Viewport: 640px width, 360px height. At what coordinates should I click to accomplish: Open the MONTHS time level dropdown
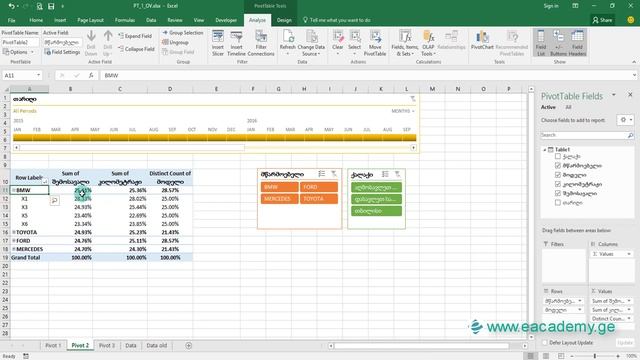click(x=403, y=111)
